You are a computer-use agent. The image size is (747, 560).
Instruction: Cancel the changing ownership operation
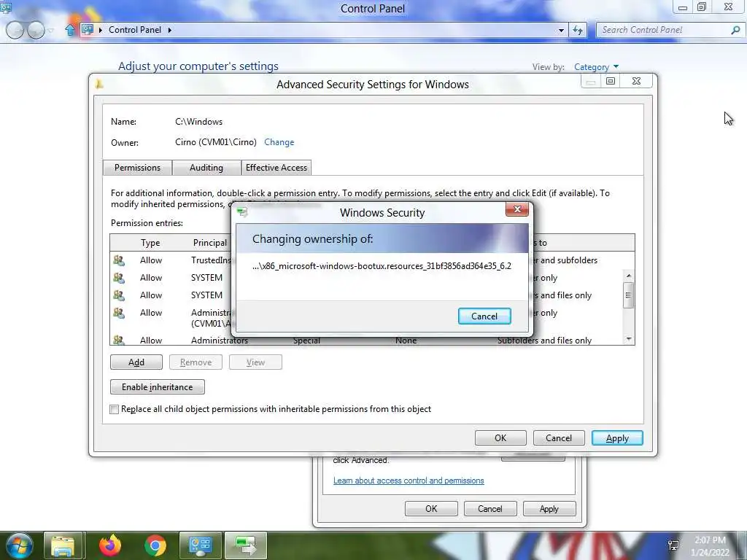pos(484,316)
